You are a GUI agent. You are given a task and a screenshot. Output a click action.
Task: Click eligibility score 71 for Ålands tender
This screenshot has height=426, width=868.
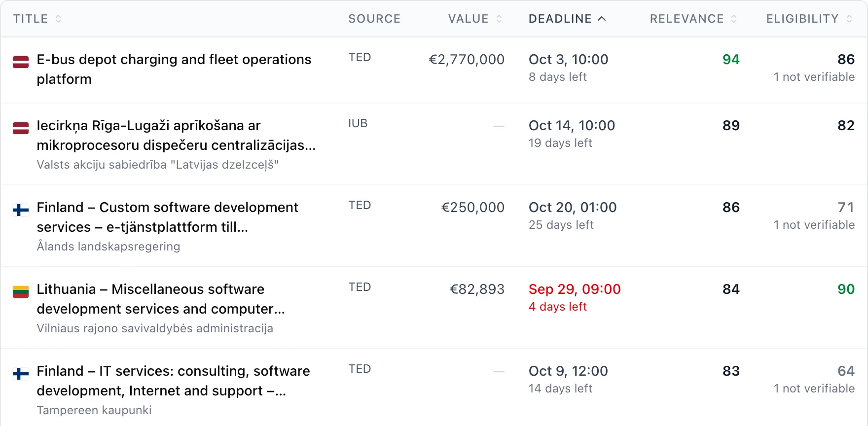(846, 208)
